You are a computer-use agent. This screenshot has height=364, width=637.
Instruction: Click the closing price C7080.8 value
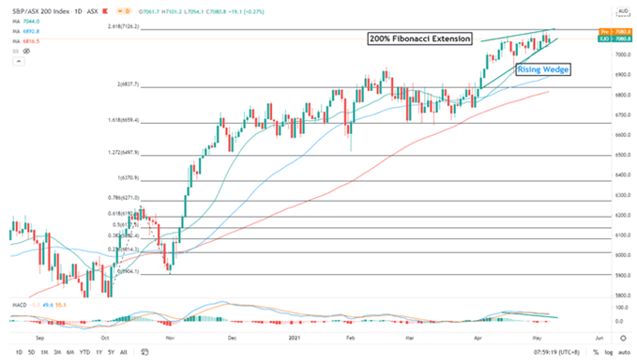pos(216,12)
